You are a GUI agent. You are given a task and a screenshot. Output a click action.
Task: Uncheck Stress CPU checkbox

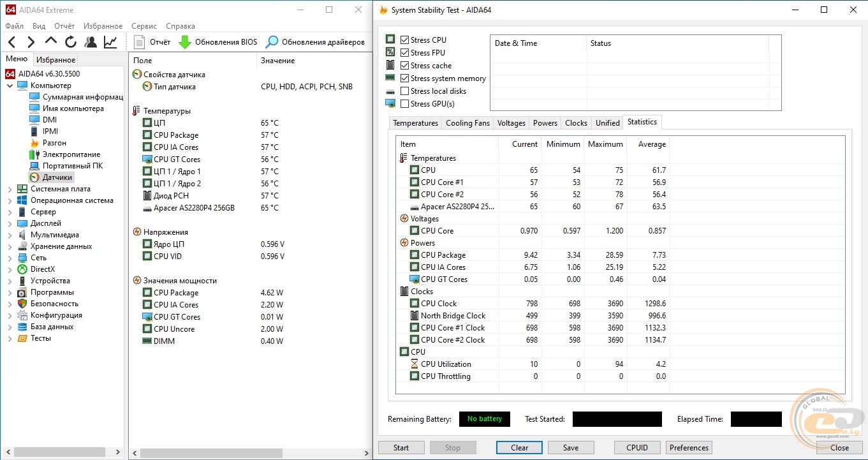[x=404, y=40]
